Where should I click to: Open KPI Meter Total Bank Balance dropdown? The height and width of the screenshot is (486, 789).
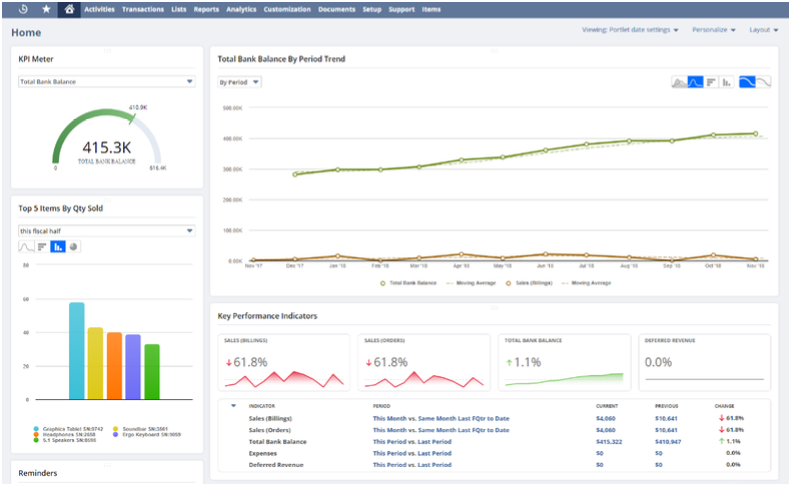(106, 82)
